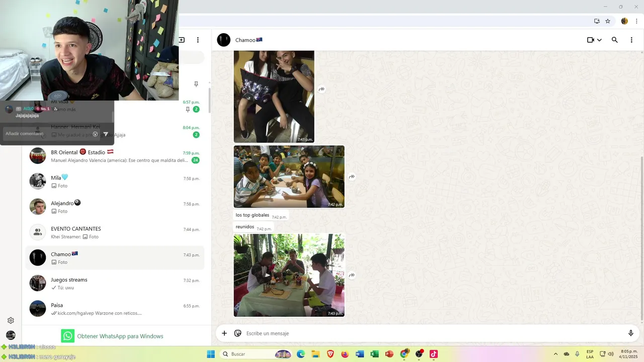Open the Chrome three-dot menu
644x362 pixels.
tap(636, 21)
